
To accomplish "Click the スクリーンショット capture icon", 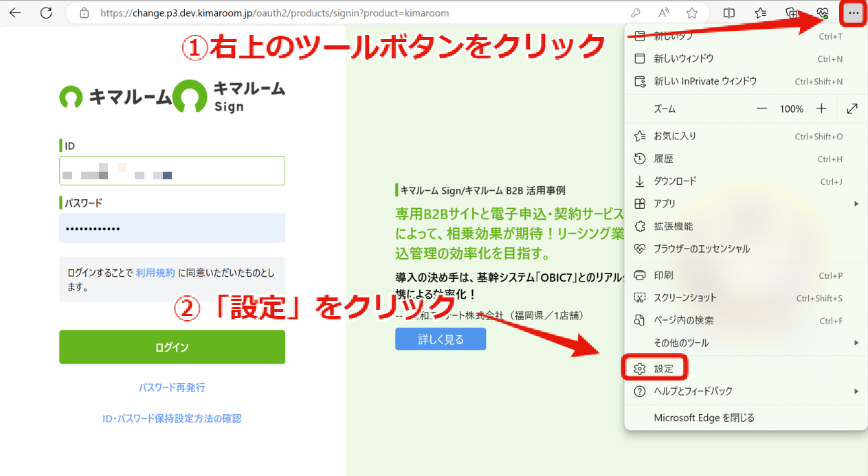I will click(640, 298).
